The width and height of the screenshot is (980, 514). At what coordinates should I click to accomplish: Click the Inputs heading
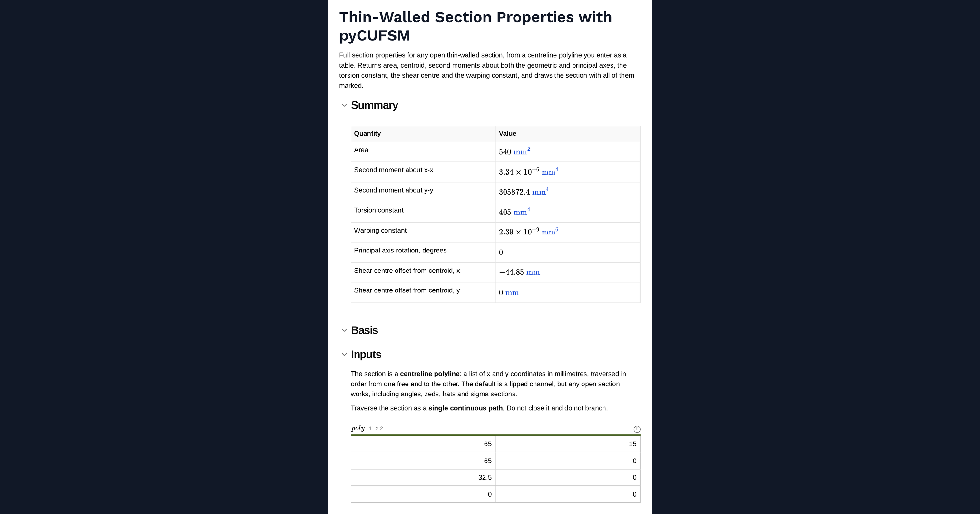(366, 355)
